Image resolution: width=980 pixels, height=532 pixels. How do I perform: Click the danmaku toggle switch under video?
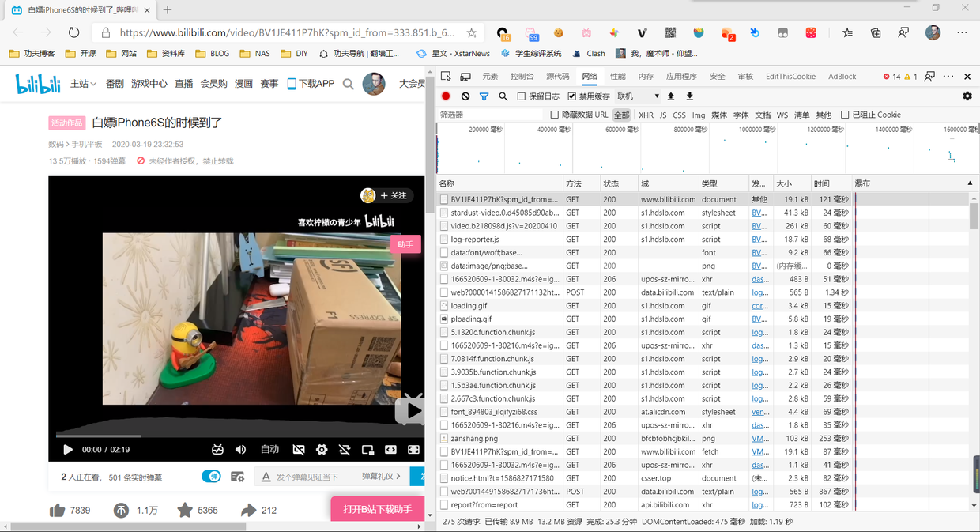tap(211, 476)
